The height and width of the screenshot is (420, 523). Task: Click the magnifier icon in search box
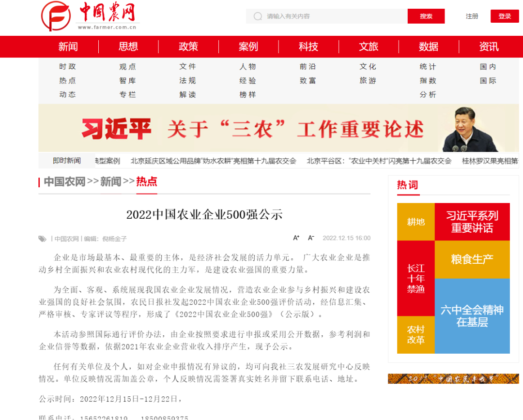point(258,16)
